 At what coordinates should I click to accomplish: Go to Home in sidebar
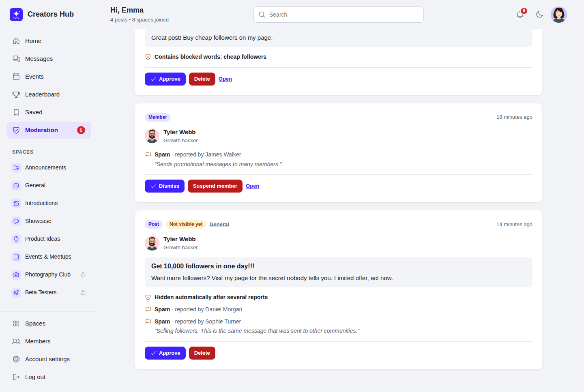coord(49,41)
